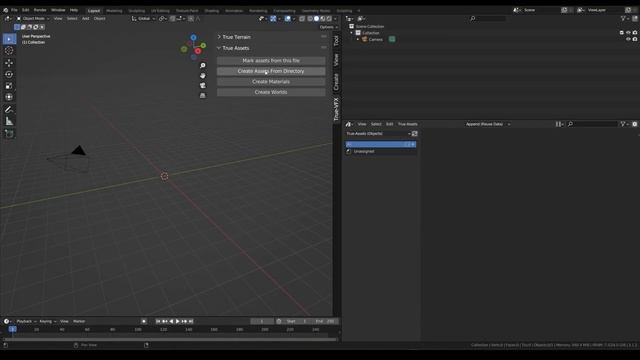Viewport: 640px width, 360px height.
Task: Click the blue Z axis gizmo ball
Action: (x=193, y=38)
